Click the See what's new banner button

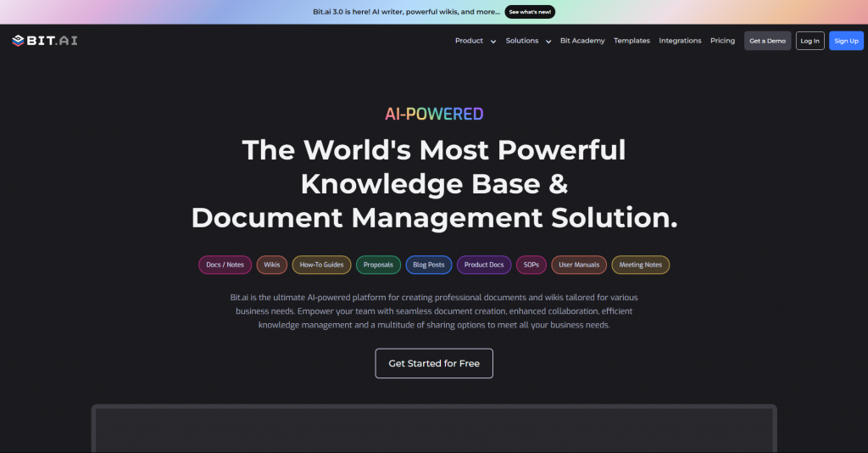530,12
